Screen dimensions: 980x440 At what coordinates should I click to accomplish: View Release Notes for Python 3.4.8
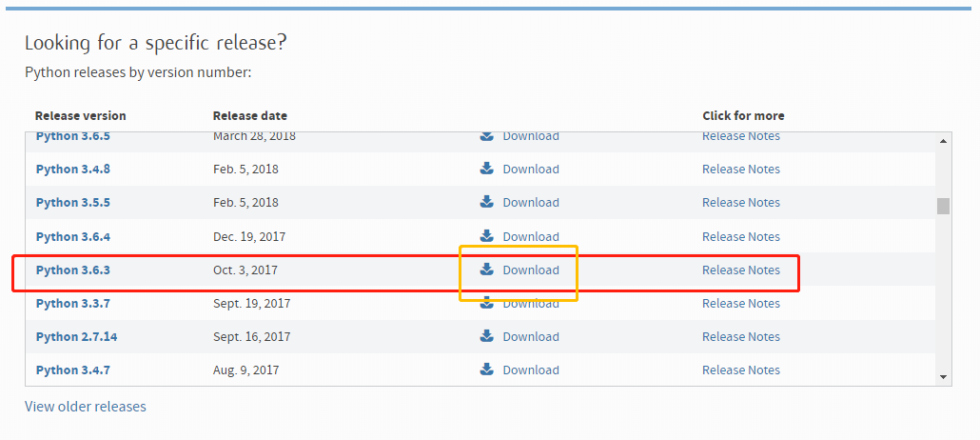(x=740, y=169)
